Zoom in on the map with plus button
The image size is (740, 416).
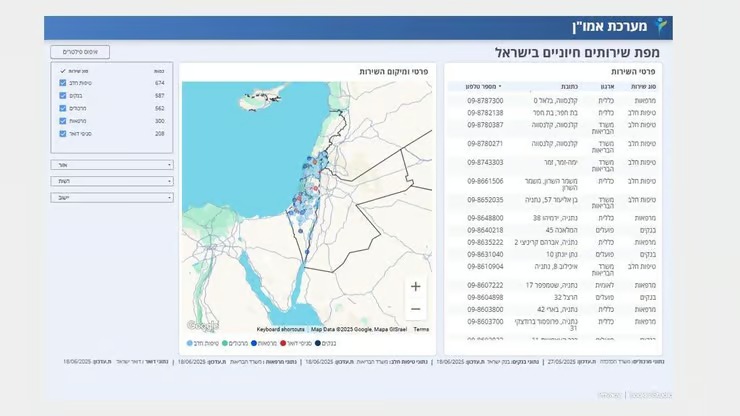point(416,286)
